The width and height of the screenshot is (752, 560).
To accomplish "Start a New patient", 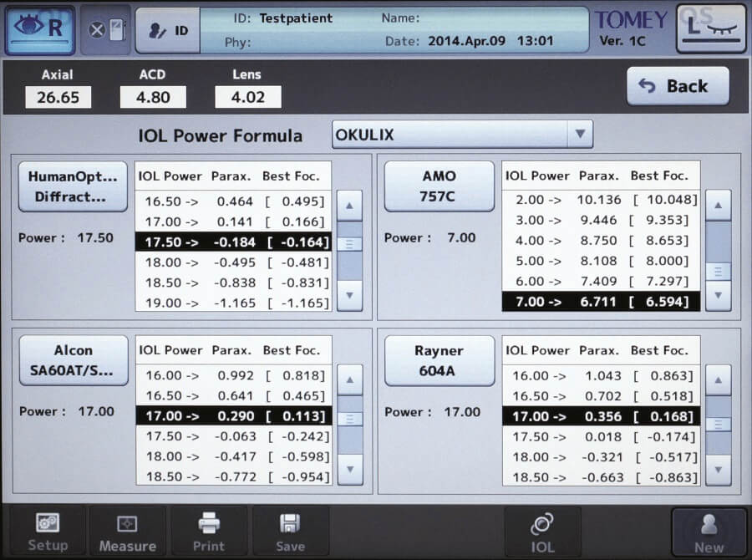I will click(709, 532).
